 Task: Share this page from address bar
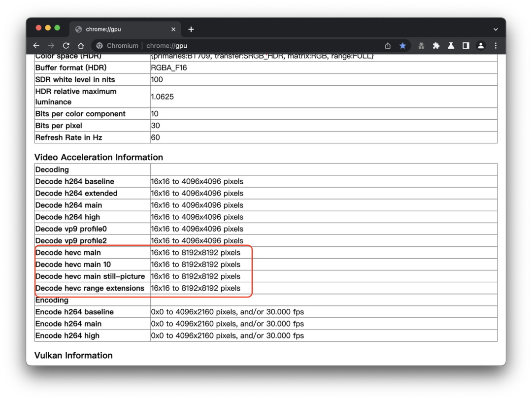coord(388,45)
